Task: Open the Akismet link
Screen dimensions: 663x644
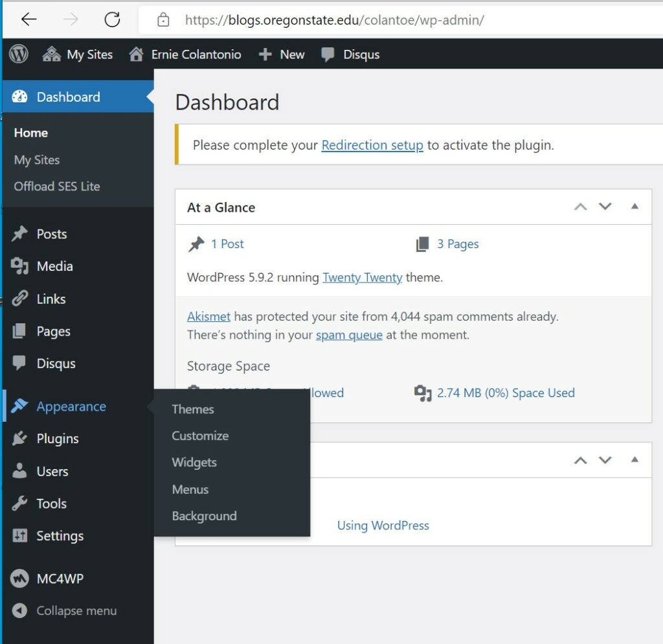Action: (209, 317)
